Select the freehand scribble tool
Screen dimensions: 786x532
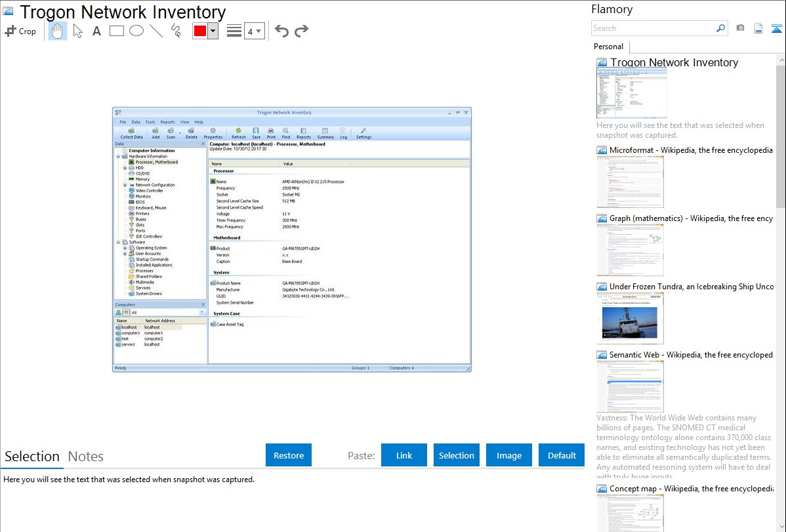(x=176, y=31)
